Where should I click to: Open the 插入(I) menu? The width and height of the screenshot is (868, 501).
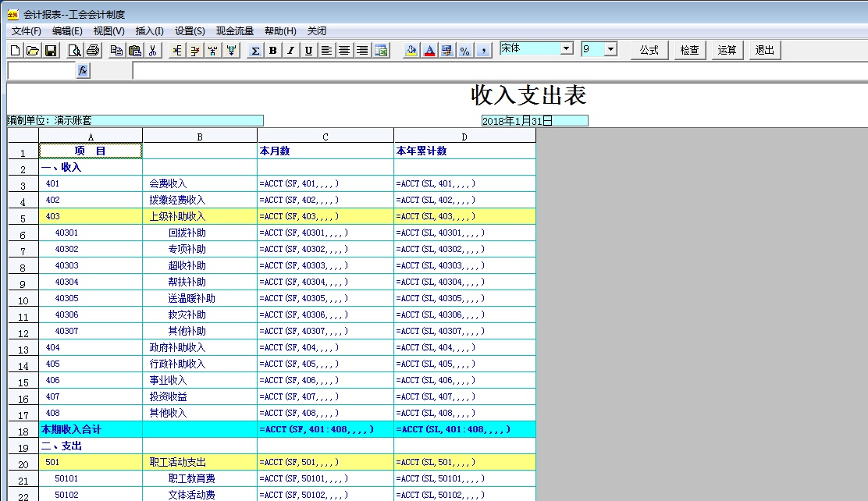(149, 31)
